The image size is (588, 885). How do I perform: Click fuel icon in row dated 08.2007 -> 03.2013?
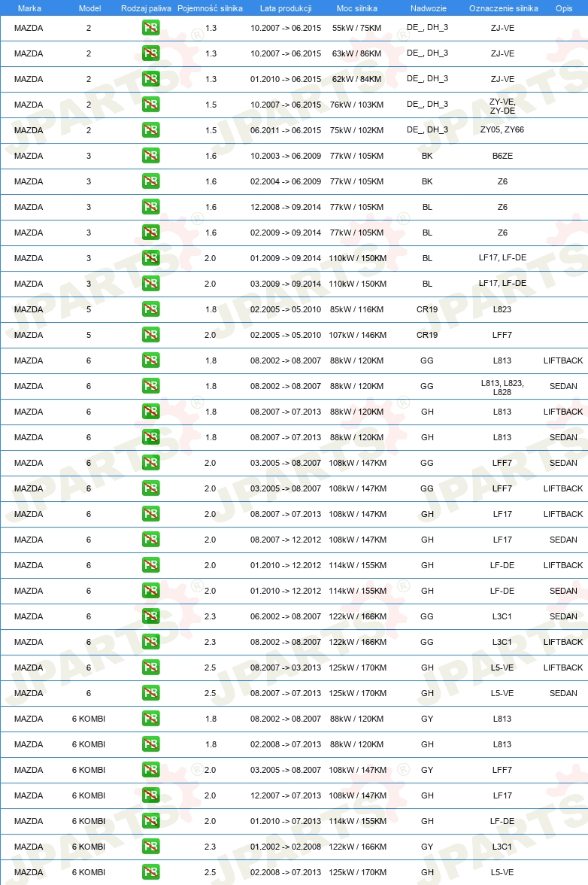pyautogui.click(x=150, y=667)
